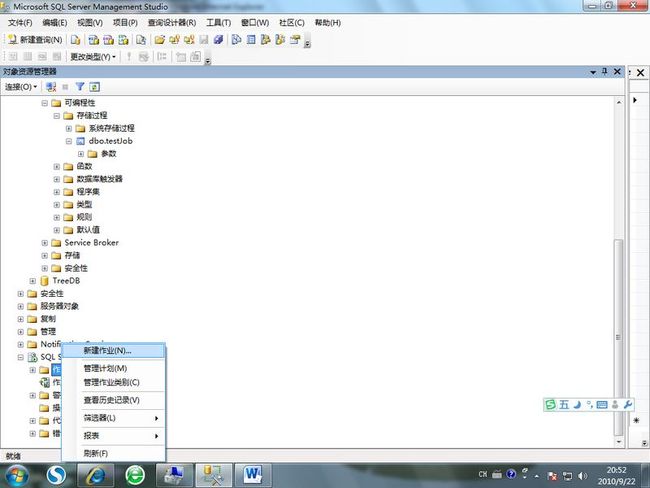Screen dimensions: 650x488
Task: Open a new Analysis Services MDX query
Action: click(x=94, y=40)
